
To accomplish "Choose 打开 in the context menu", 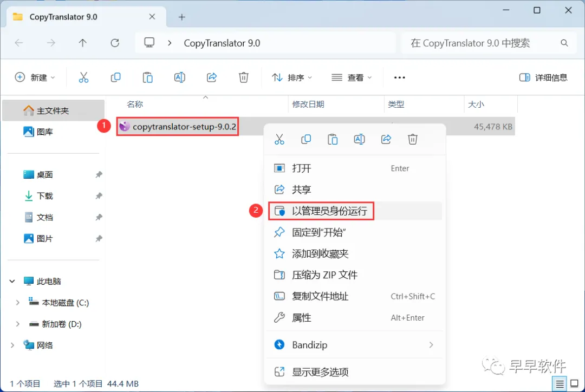I will (355, 168).
